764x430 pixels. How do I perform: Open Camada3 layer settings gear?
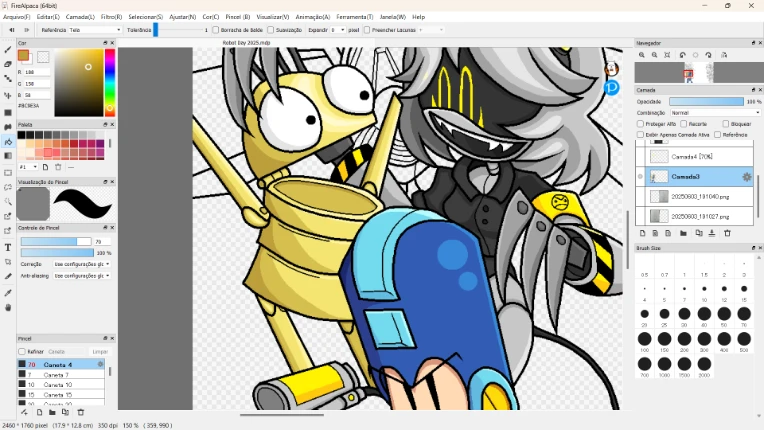[x=746, y=177]
